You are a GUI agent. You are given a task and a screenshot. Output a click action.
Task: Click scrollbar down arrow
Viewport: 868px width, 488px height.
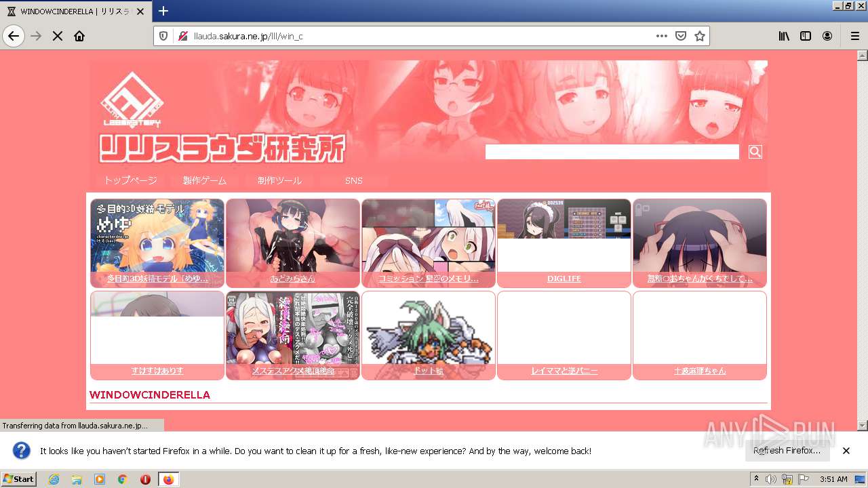click(863, 426)
